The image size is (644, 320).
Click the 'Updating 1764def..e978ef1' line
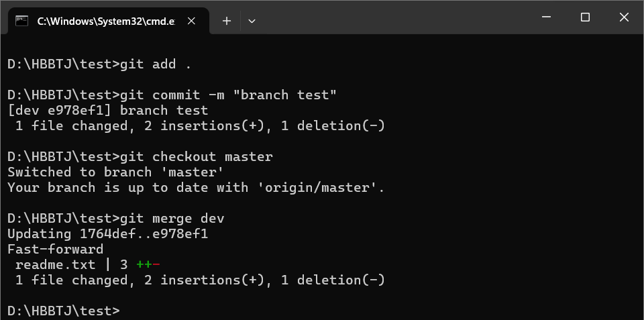pyautogui.click(x=107, y=234)
